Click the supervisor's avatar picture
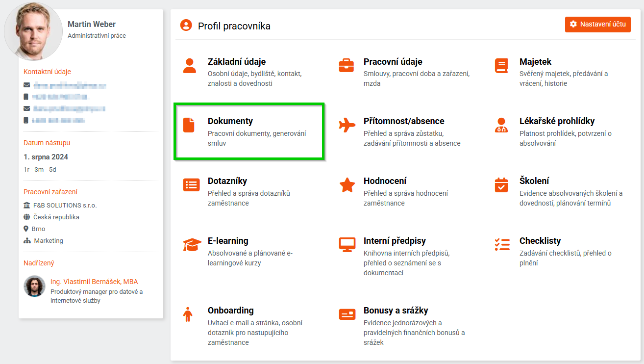Viewport: 644px width, 364px height. [x=34, y=286]
